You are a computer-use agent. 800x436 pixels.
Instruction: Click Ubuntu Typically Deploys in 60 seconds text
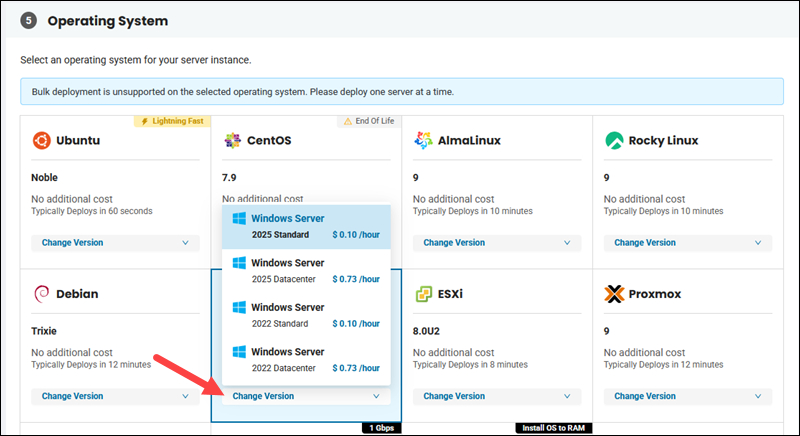click(92, 211)
